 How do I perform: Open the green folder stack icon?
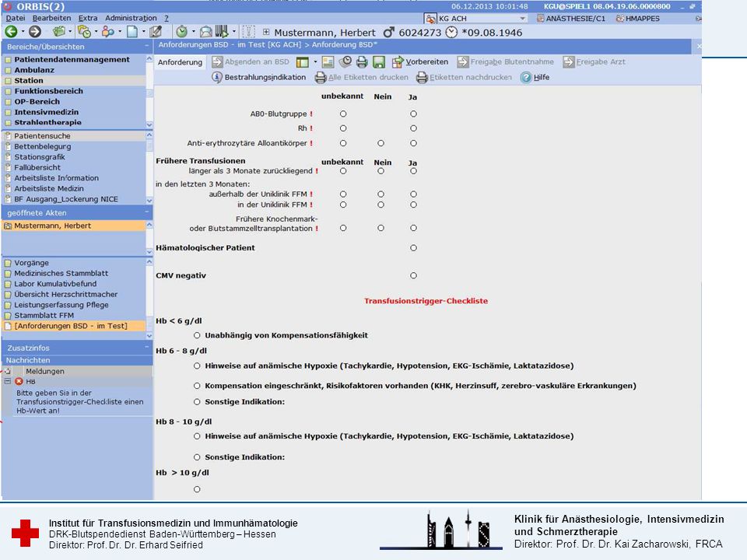59,32
